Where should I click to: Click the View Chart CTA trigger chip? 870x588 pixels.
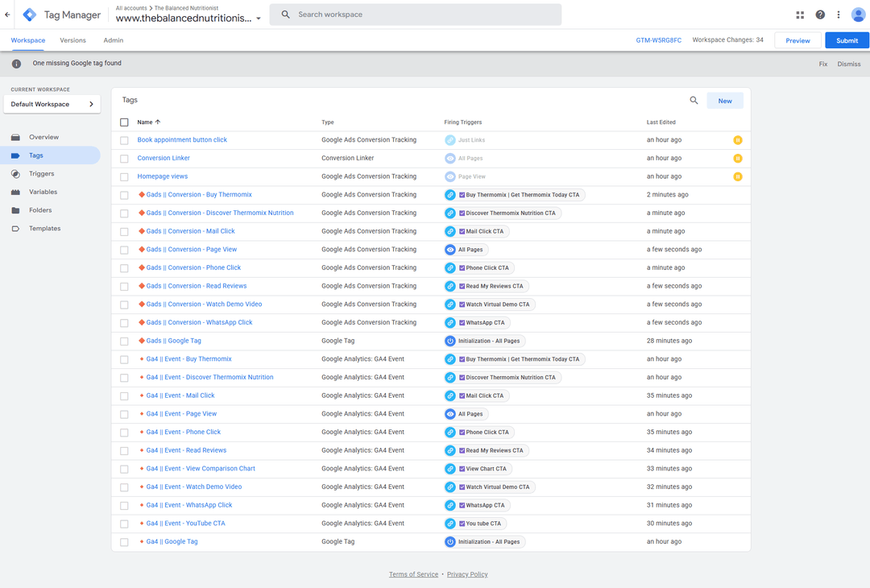478,469
